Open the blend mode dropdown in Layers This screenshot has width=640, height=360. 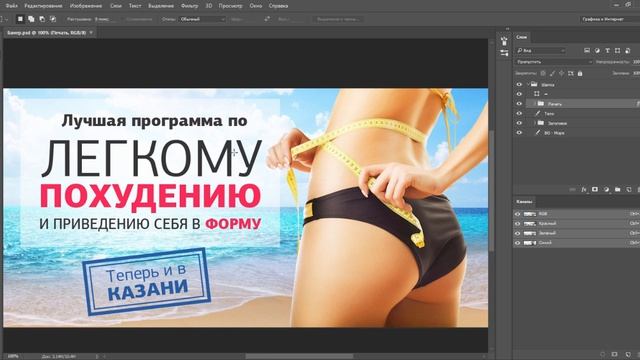[x=554, y=62]
